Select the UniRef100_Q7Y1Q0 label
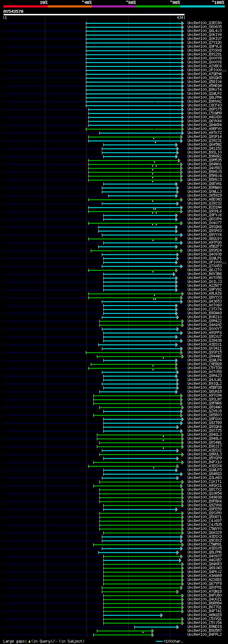 pos(204,43)
